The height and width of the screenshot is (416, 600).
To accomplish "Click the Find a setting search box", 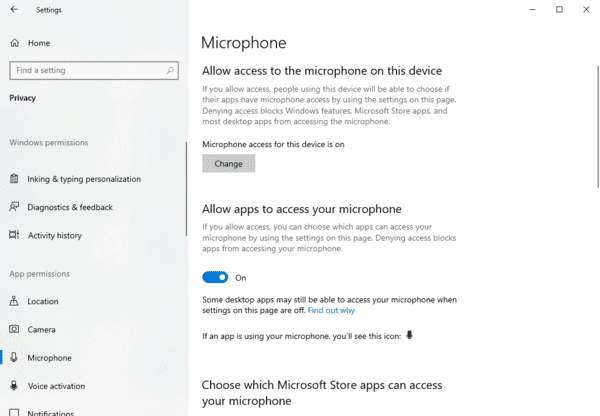I will pos(94,70).
